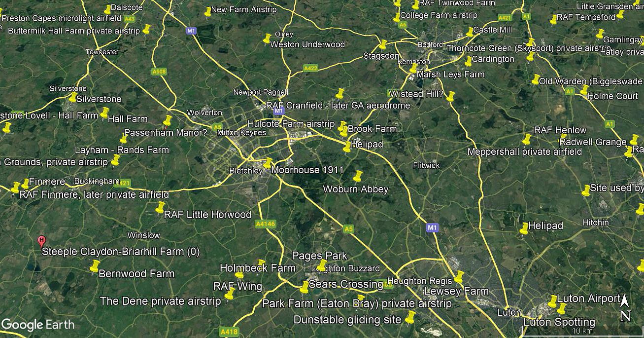The height and width of the screenshot is (338, 644).
Task: Select the Moorhouse 1911 pushpin marker
Action: (268, 164)
